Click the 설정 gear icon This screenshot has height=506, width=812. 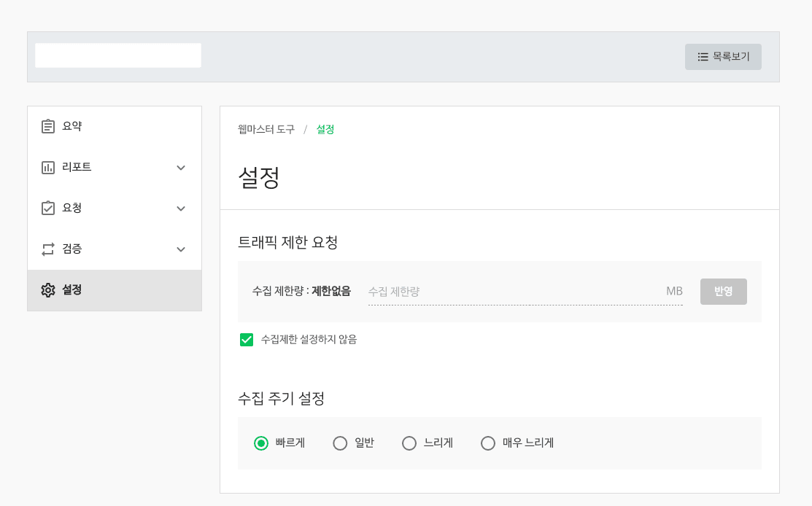click(48, 289)
